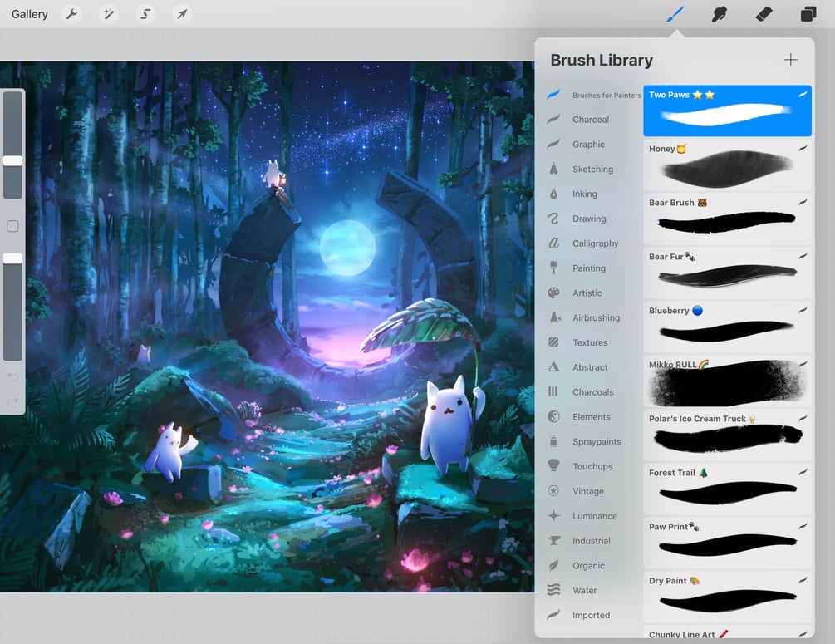835x644 pixels.
Task: Open the Calligraphy brush set
Action: (x=594, y=243)
